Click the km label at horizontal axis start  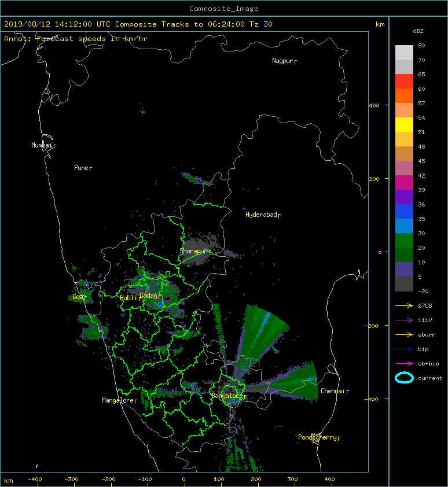coord(9,481)
